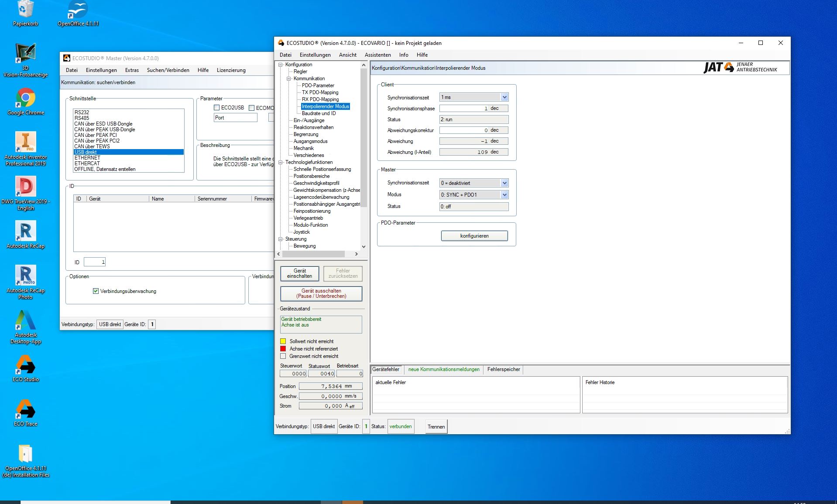Click the ECOSTUDIO title bar app icon
This screenshot has width=837, height=504.
(281, 43)
